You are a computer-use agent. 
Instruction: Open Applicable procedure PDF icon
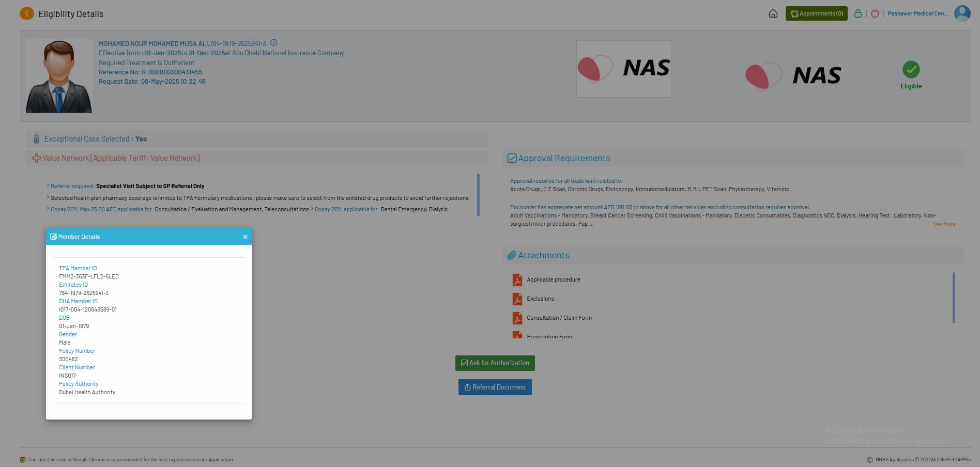[517, 280]
